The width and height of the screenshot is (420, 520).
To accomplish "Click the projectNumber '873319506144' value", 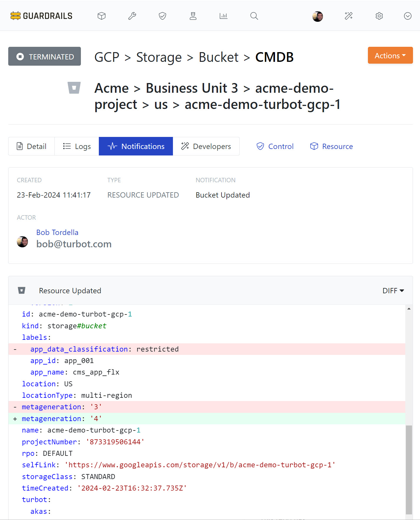I will pos(115,442).
